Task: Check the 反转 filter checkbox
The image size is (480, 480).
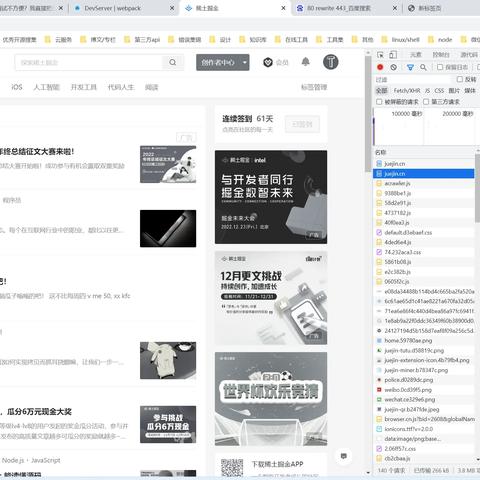Action: click(460, 79)
